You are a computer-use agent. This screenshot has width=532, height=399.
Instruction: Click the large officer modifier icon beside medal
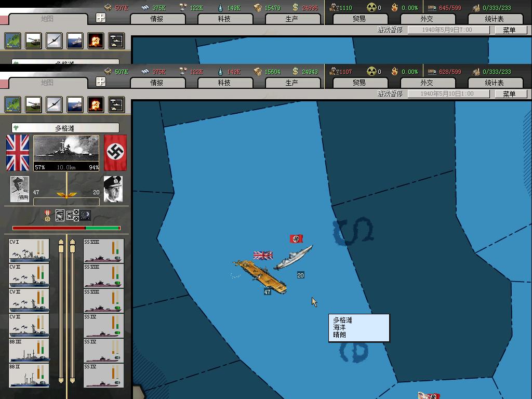(x=60, y=216)
